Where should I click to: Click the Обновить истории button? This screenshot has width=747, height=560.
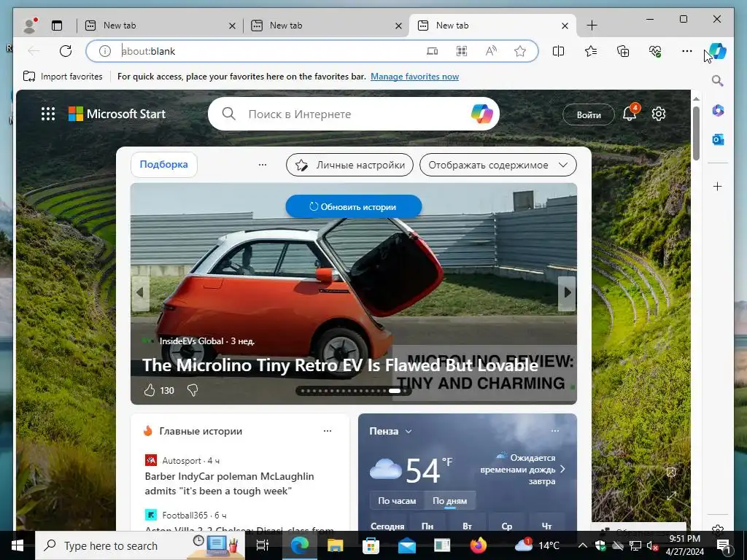[354, 206]
